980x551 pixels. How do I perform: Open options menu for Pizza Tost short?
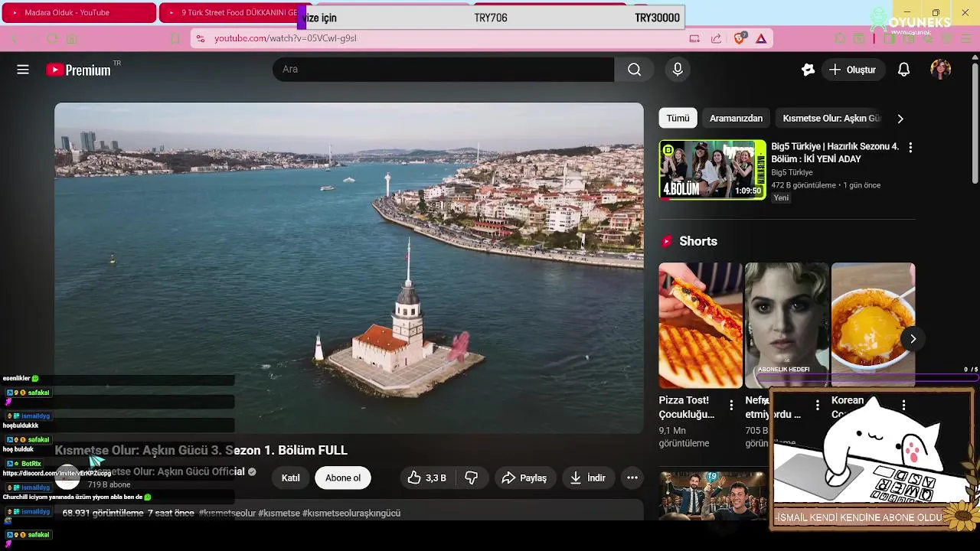(x=731, y=405)
